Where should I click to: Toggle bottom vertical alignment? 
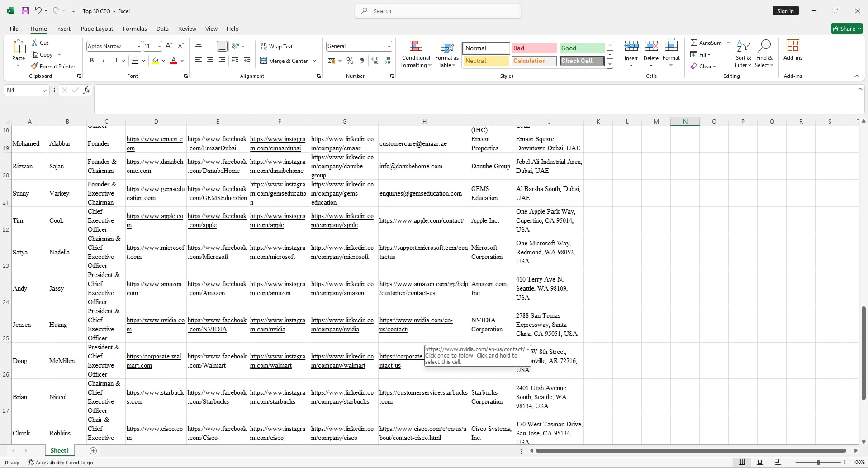(x=222, y=46)
